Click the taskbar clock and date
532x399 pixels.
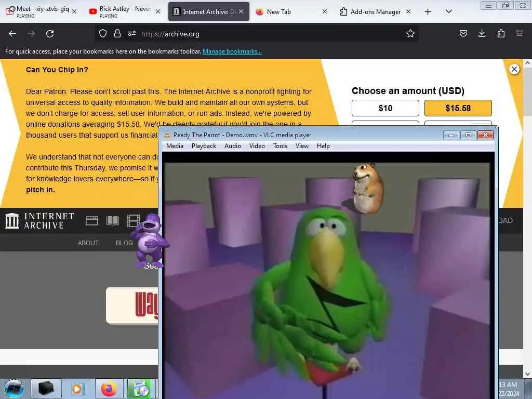click(508, 389)
